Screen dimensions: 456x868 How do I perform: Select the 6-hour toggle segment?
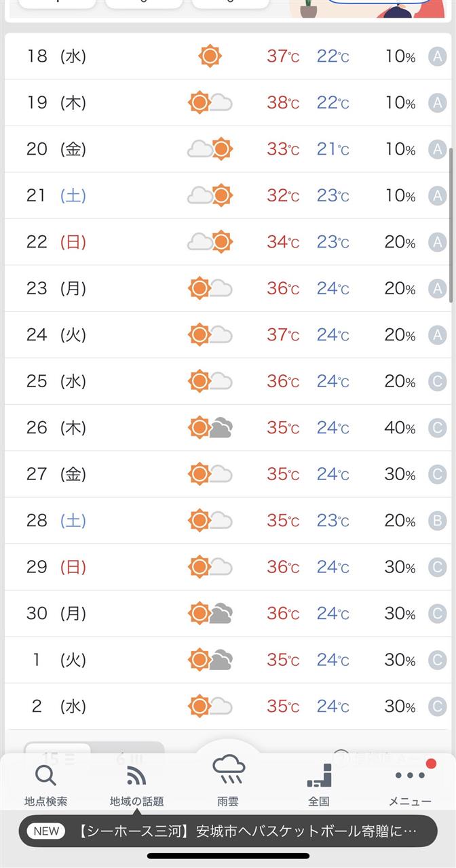(x=129, y=753)
